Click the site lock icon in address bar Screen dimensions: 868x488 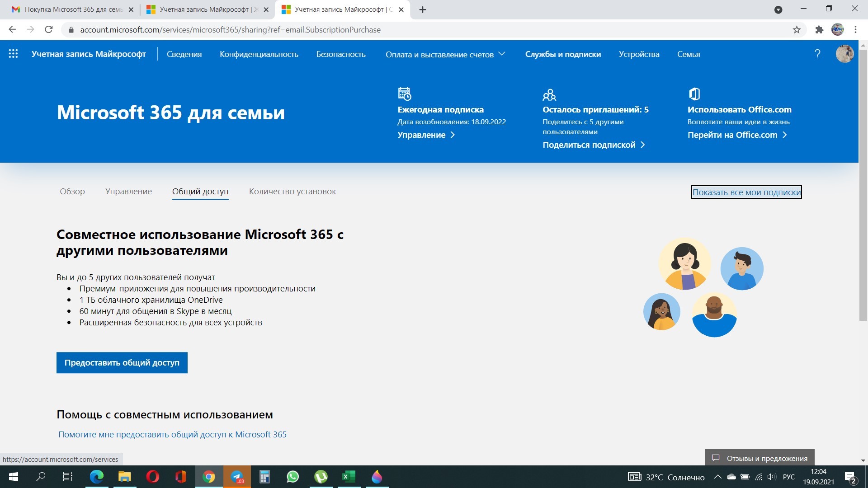pyautogui.click(x=71, y=30)
